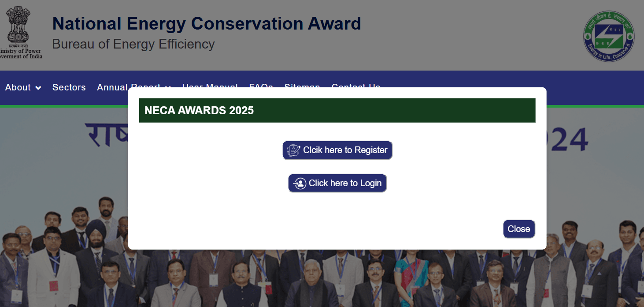
Task: Open the Sectors menu item
Action: tap(69, 87)
